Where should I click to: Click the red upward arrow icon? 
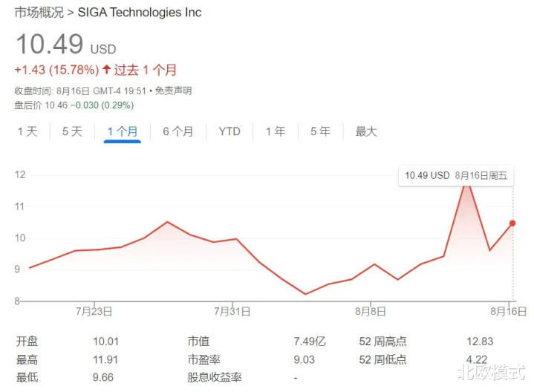click(106, 70)
